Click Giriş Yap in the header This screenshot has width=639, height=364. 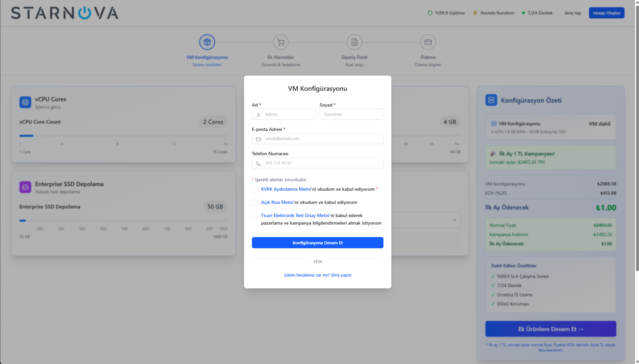coord(572,13)
